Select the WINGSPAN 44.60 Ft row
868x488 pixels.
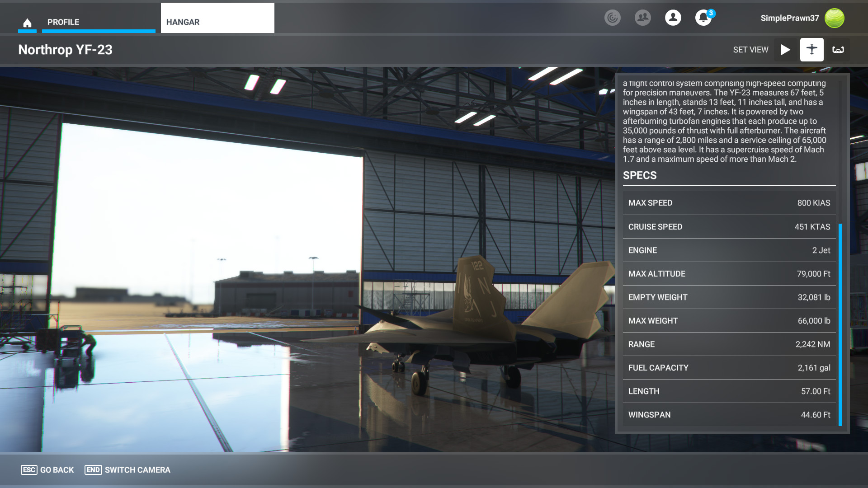click(x=729, y=415)
